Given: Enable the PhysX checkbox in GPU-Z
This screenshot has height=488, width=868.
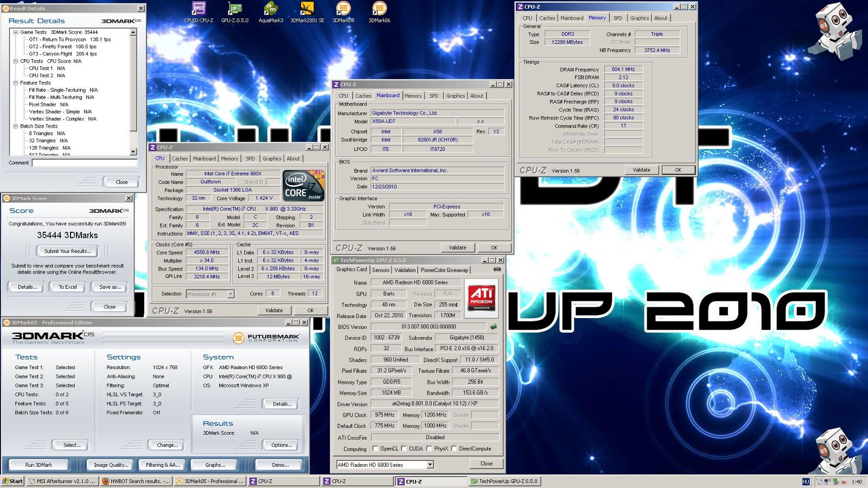Looking at the screenshot, I should click(x=429, y=448).
